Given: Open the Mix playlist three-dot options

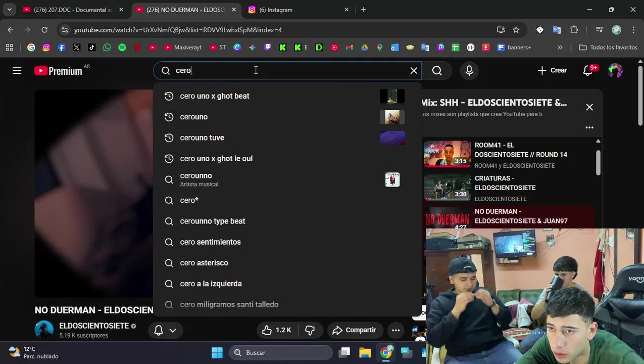Looking at the screenshot, I should coord(589,127).
